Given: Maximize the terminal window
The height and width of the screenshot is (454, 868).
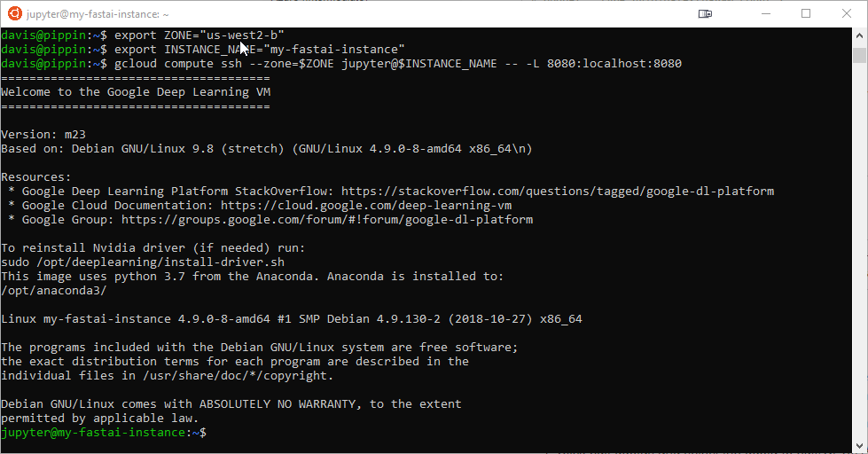Looking at the screenshot, I should (806, 14).
